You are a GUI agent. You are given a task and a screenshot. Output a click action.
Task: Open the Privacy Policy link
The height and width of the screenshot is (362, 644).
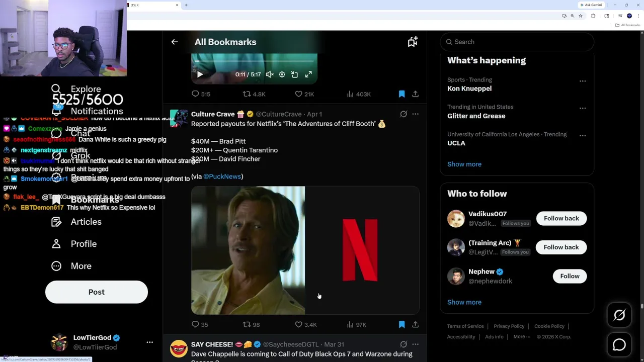tap(509, 326)
